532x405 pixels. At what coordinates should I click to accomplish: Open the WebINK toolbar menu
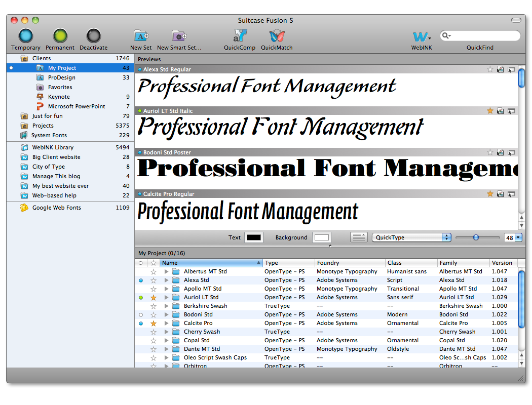pos(422,36)
